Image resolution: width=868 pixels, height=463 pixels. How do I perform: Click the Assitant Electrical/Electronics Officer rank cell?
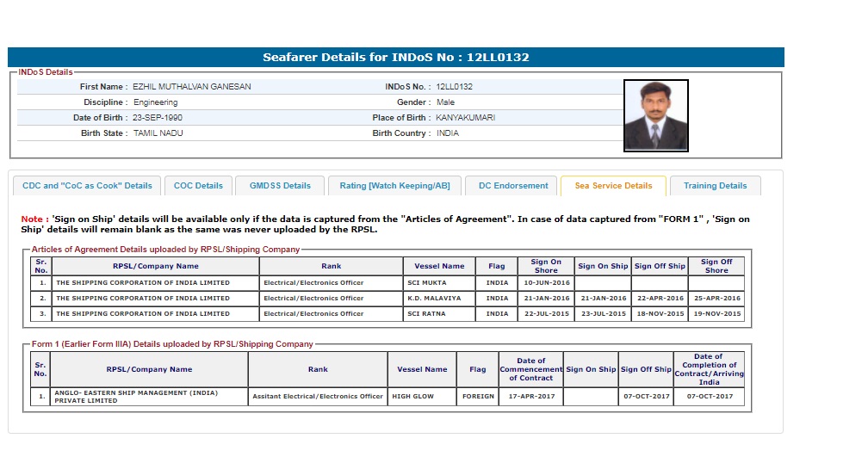pos(318,397)
